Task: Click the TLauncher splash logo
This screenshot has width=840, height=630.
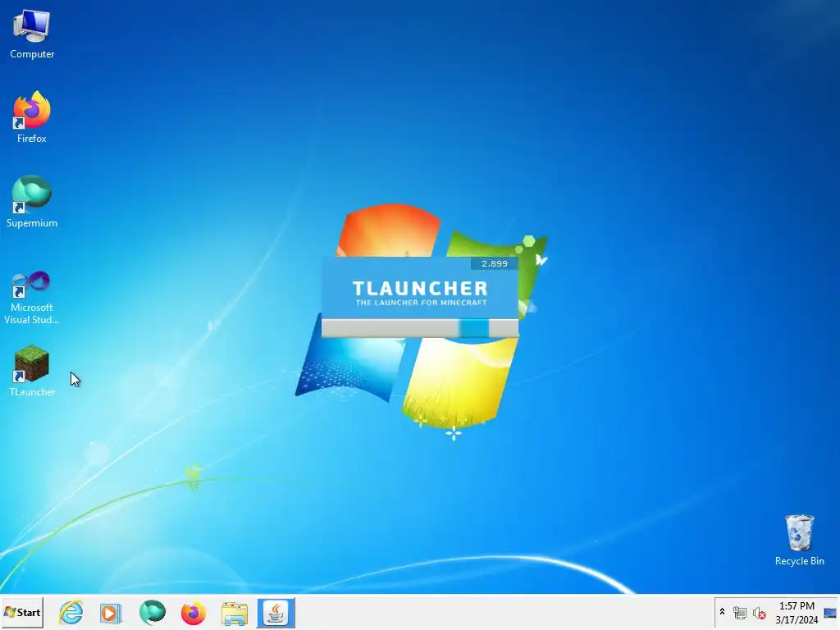Action: click(x=420, y=293)
